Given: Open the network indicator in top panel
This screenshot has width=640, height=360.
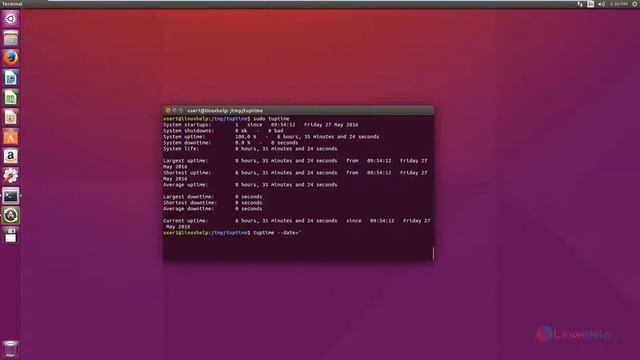Looking at the screenshot, I should [580, 4].
